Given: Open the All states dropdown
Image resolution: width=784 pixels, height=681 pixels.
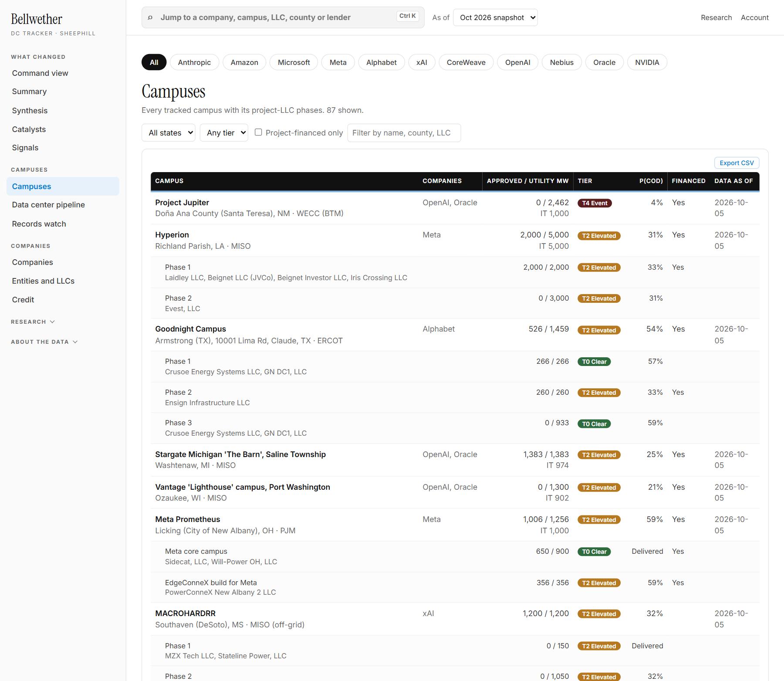Looking at the screenshot, I should [x=168, y=133].
